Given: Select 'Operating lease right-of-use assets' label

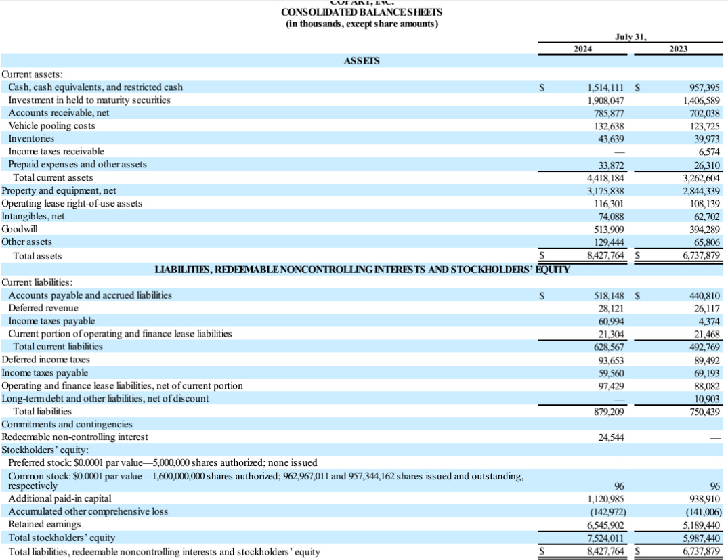Looking at the screenshot, I should click(72, 203).
